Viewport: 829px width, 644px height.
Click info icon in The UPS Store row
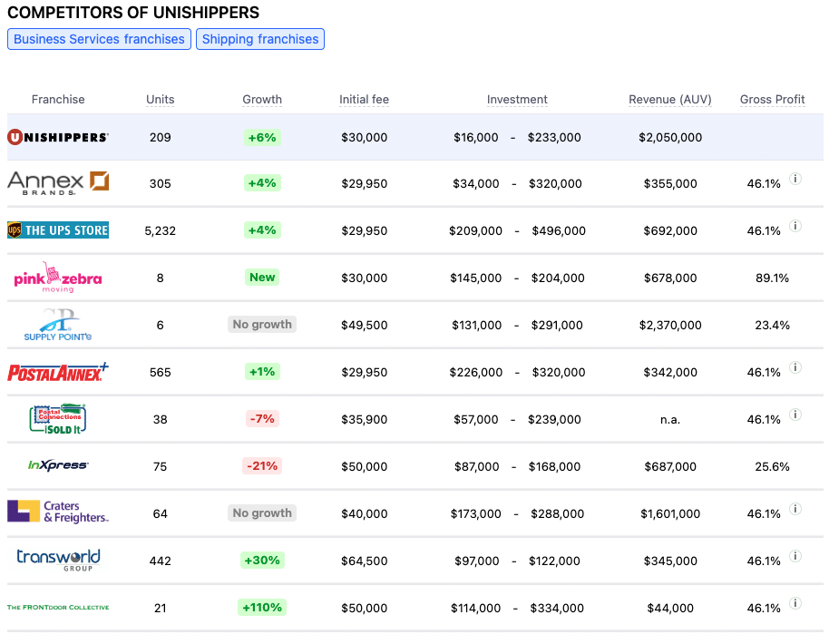pos(795,226)
